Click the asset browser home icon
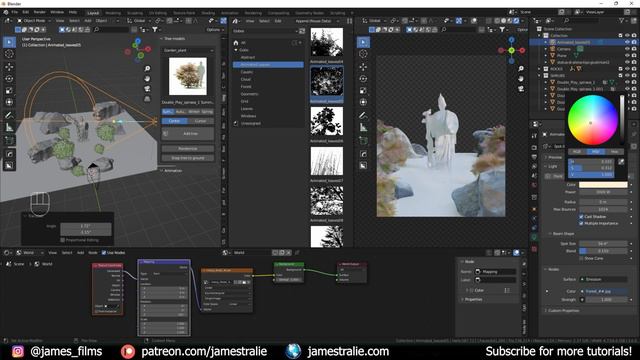The height and width of the screenshot is (360, 640). pos(236,42)
